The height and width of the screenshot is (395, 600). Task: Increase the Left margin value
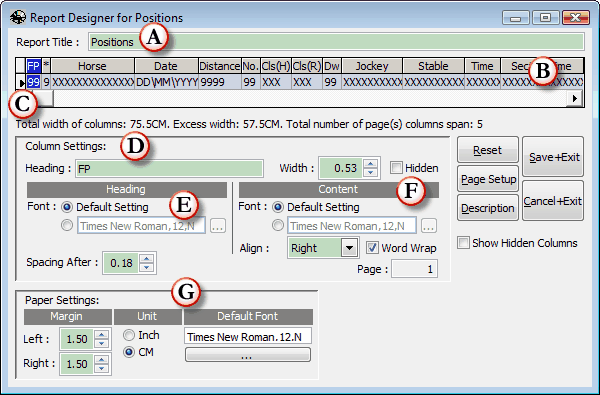(x=102, y=335)
